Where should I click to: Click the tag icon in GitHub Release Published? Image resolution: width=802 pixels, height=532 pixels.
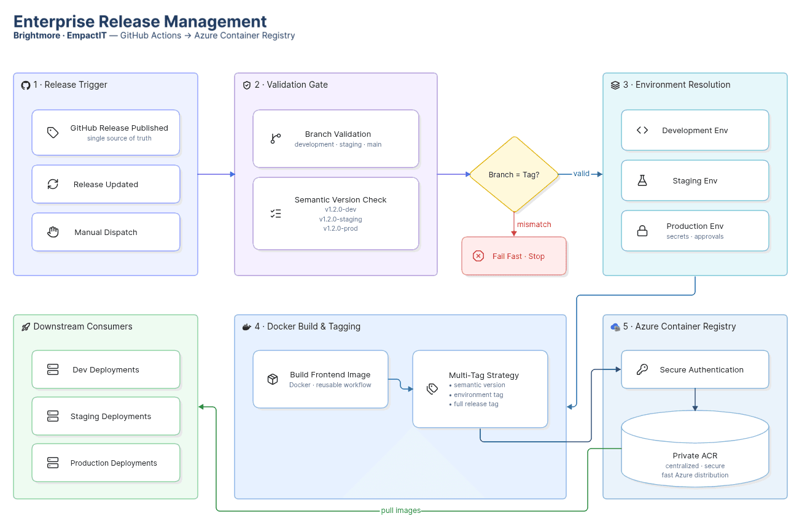tap(53, 133)
